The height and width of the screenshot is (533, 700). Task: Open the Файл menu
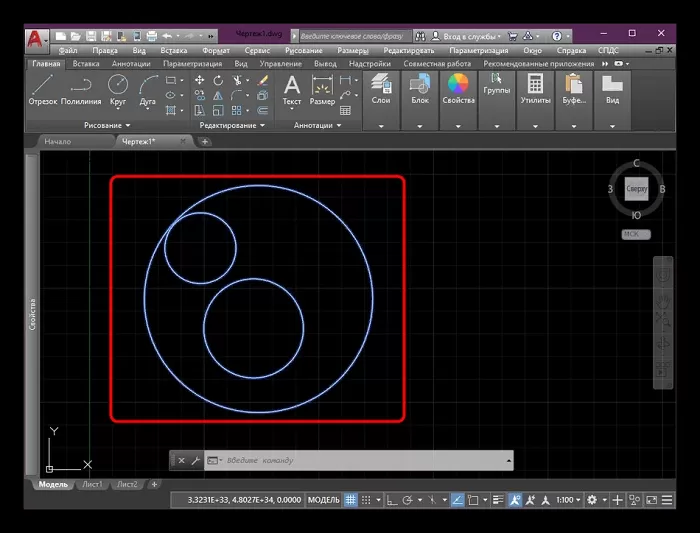[x=68, y=50]
